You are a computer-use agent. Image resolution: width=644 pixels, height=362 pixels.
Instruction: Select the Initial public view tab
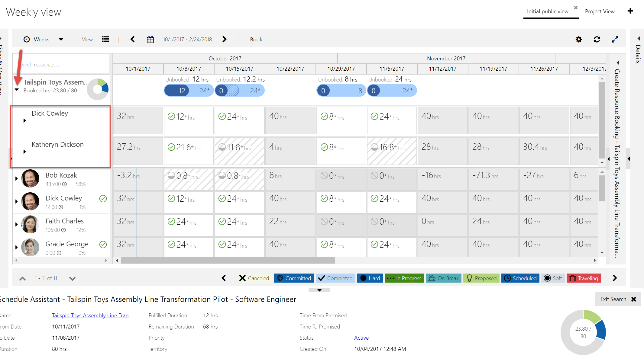[x=547, y=11]
